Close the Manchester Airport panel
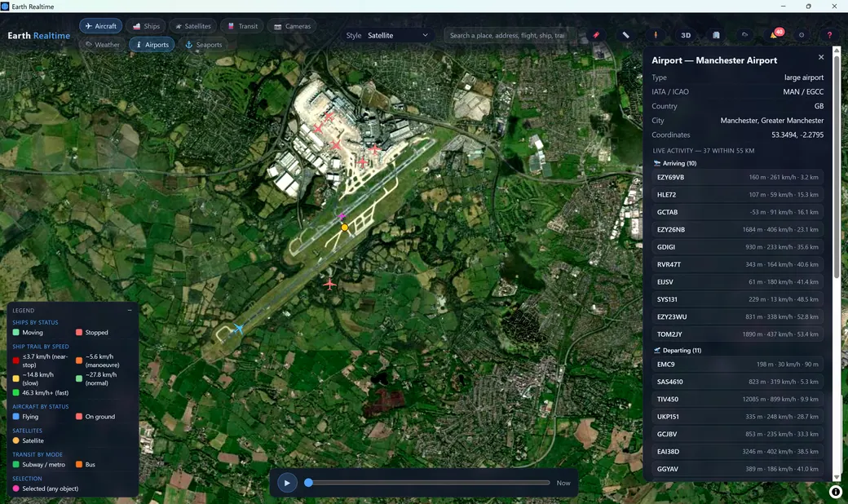The height and width of the screenshot is (504, 848). point(821,57)
